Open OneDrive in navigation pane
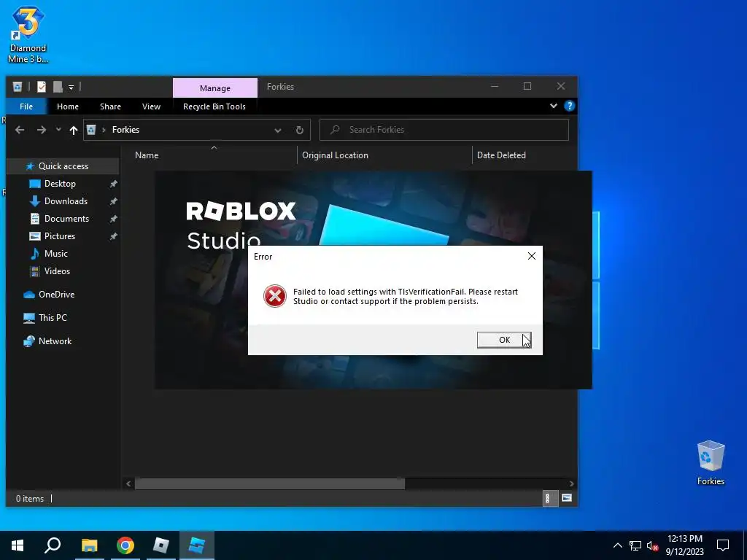Screen dimensions: 747x560 point(56,295)
